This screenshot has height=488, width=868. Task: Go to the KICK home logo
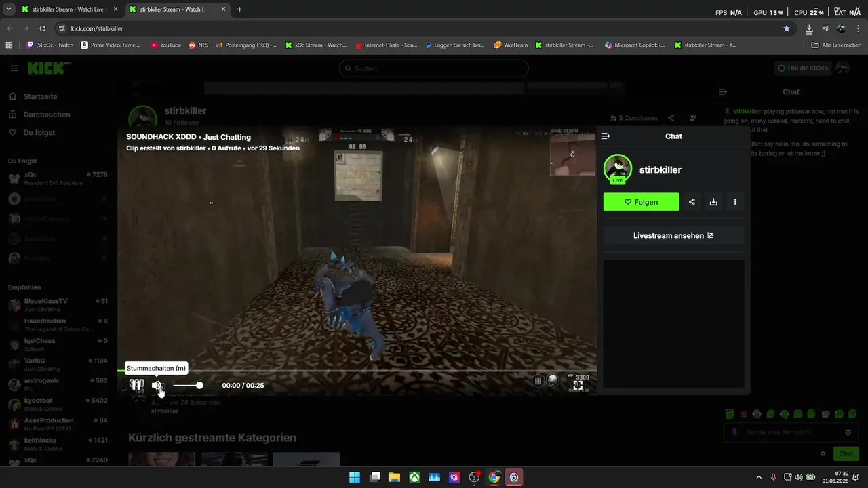pos(49,68)
